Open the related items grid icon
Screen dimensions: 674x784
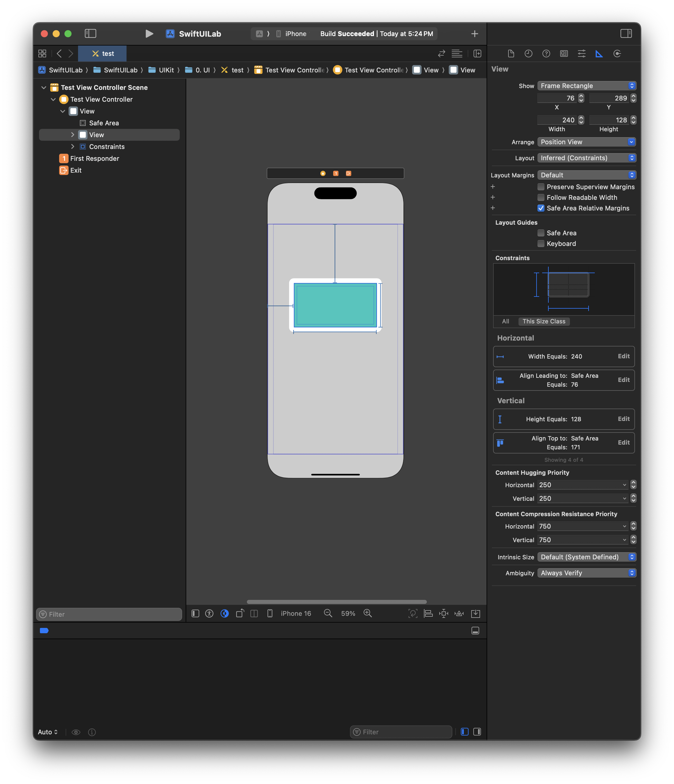(x=42, y=53)
